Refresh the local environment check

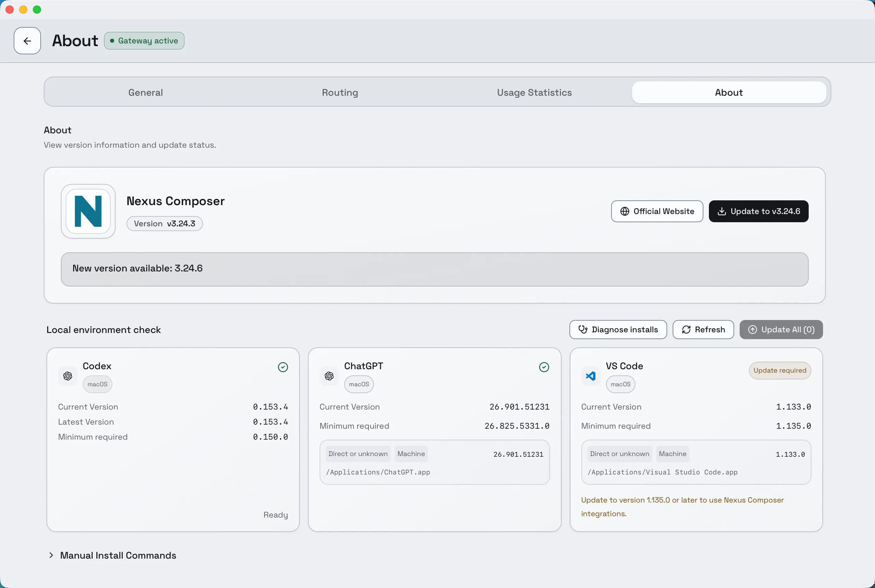[703, 329]
